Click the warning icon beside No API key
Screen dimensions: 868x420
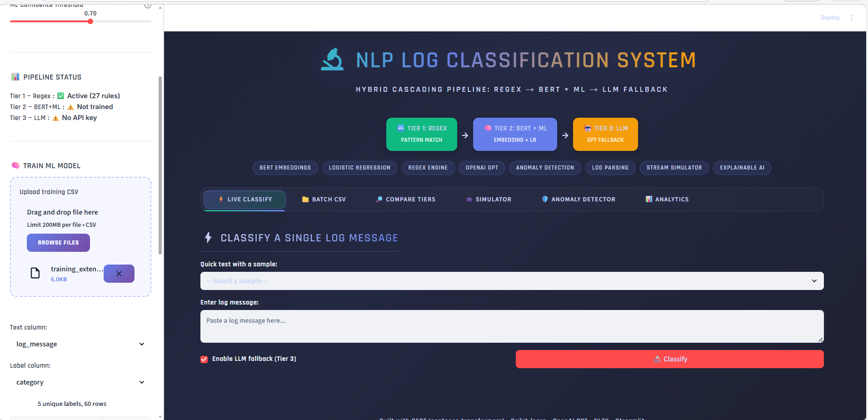55,118
